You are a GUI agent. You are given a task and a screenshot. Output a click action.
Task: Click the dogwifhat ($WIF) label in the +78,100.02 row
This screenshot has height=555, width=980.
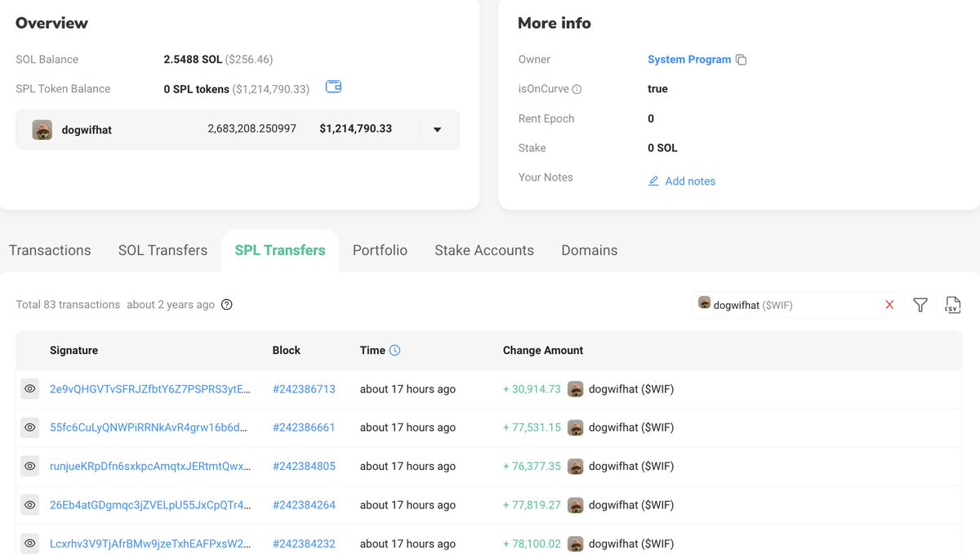[631, 544]
